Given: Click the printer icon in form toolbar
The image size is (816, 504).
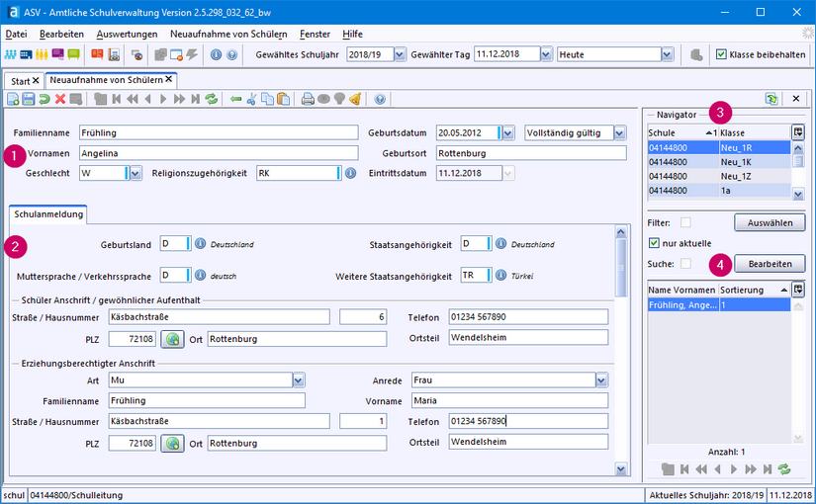Looking at the screenshot, I should [308, 99].
